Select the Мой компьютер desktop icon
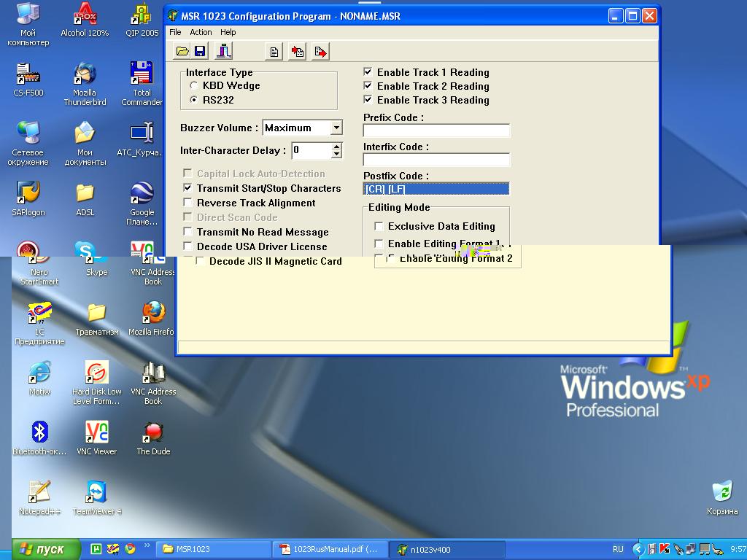Image resolution: width=747 pixels, height=560 pixels. click(28, 24)
